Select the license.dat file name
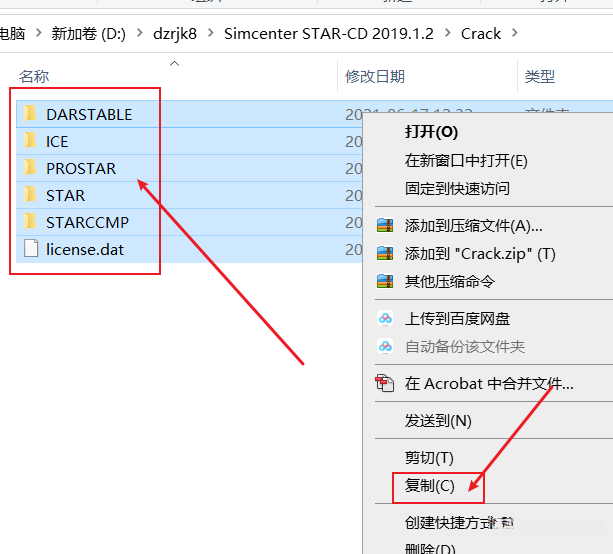This screenshot has height=554, width=613. pyautogui.click(x=85, y=249)
